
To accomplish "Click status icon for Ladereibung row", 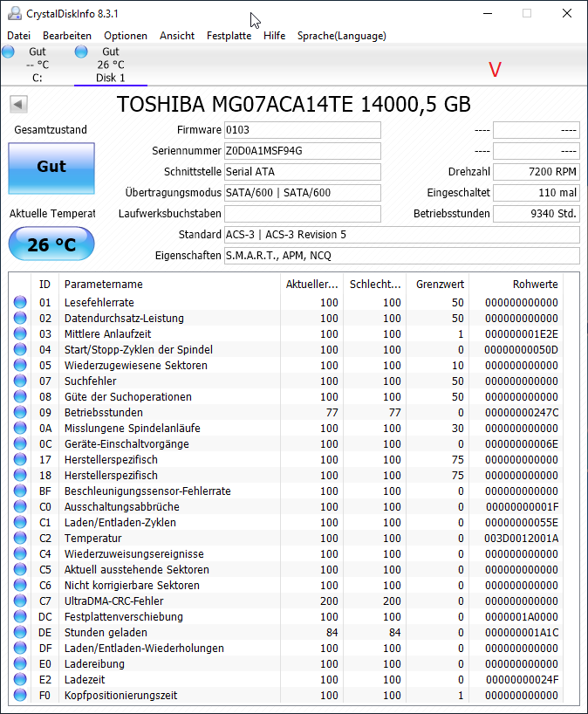I will point(20,663).
